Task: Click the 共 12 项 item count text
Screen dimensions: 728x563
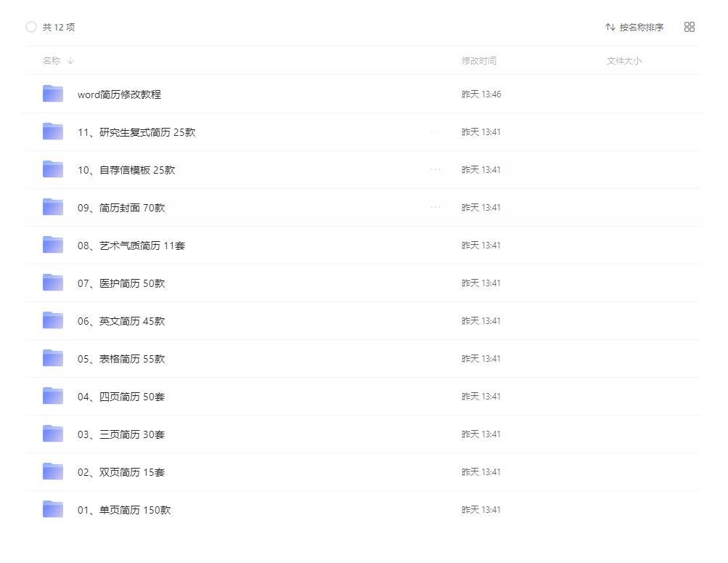Action: tap(59, 28)
